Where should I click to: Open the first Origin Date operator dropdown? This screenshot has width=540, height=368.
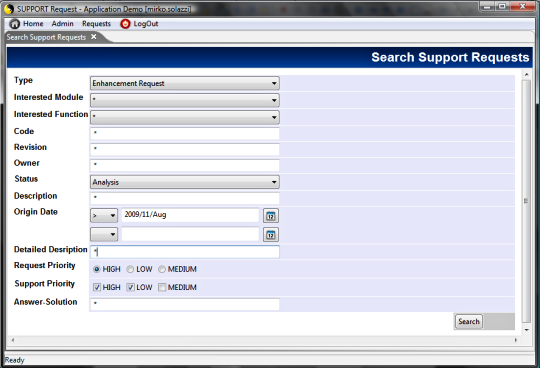point(104,216)
